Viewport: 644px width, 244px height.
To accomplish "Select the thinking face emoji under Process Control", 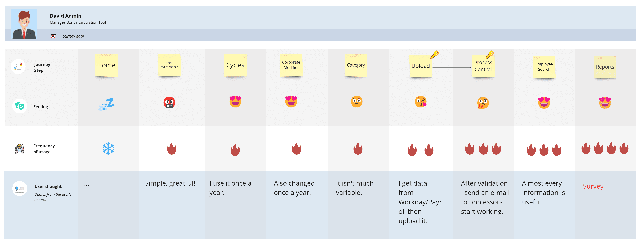I will point(483,103).
